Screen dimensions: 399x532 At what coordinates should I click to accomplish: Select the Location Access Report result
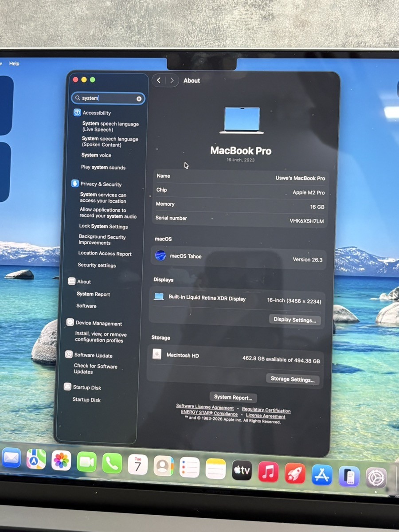(105, 254)
